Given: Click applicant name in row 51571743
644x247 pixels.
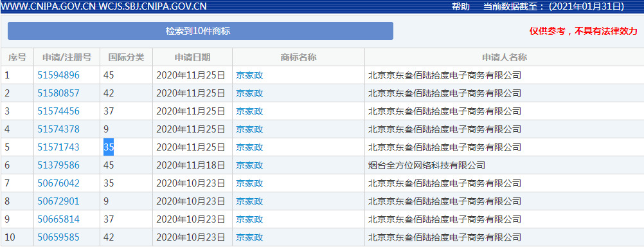Looking at the screenshot, I should 445,147.
